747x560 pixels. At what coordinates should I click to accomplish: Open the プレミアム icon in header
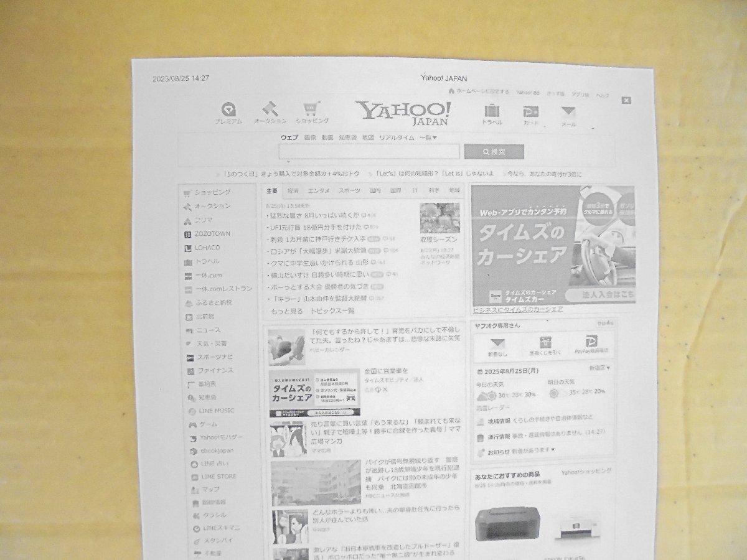(228, 110)
